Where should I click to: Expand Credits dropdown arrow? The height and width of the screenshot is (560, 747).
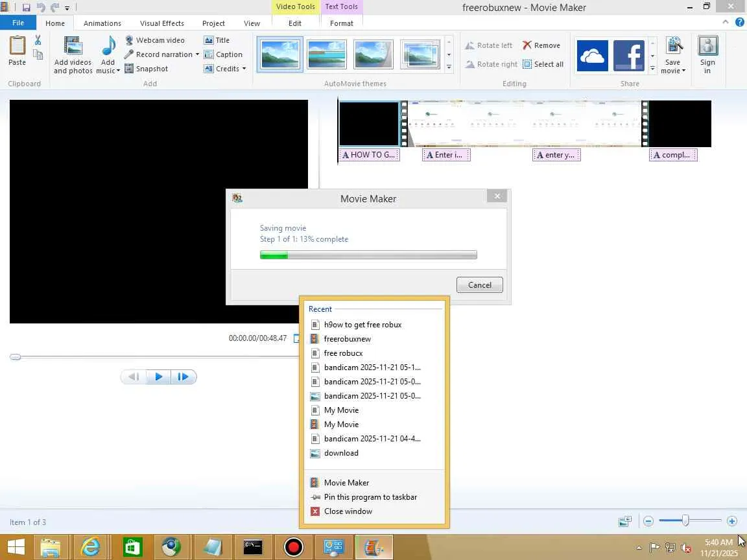coord(244,69)
